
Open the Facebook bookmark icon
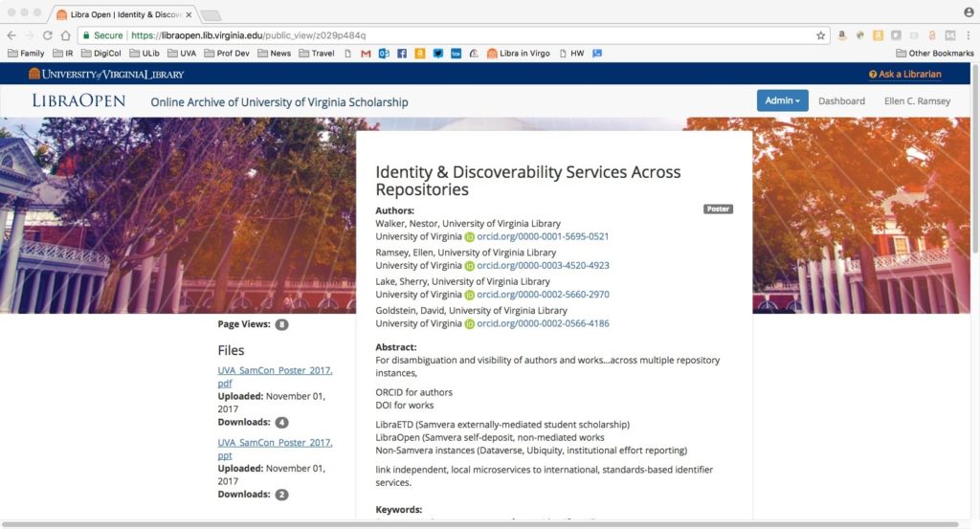[x=402, y=54]
